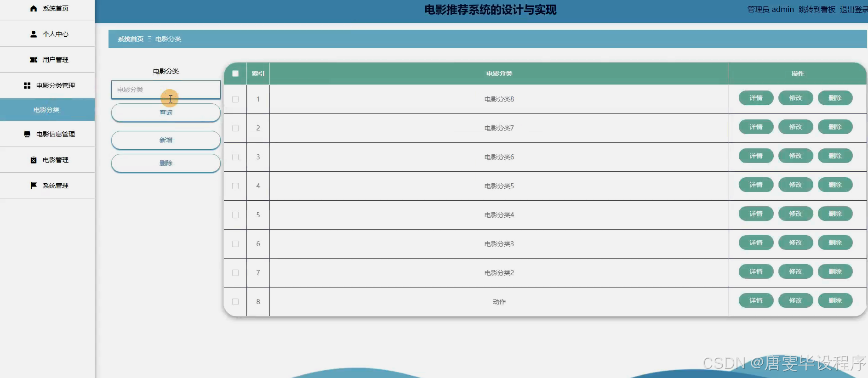868x378 pixels.
Task: Focus the 电影分类 search input field
Action: (166, 90)
